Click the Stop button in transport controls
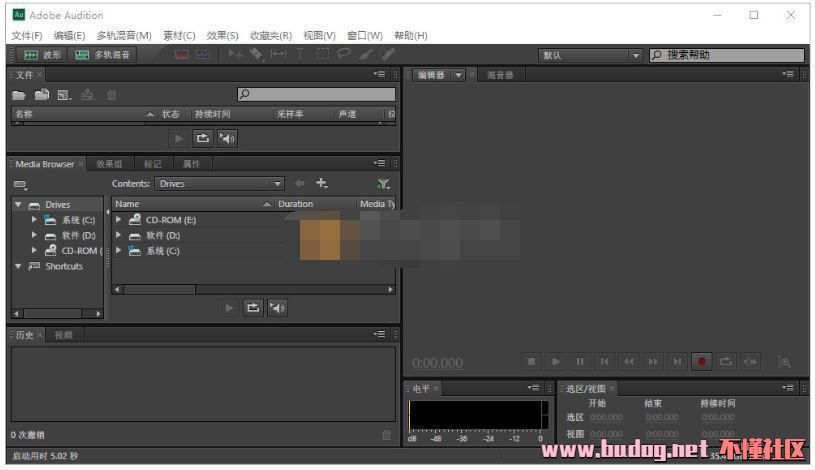This screenshot has height=470, width=815. coord(532,361)
